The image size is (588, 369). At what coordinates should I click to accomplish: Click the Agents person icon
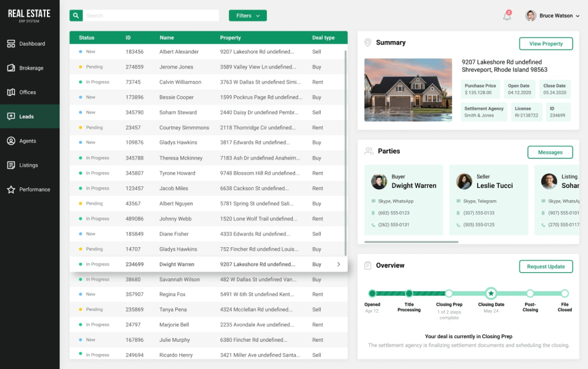[x=11, y=141]
